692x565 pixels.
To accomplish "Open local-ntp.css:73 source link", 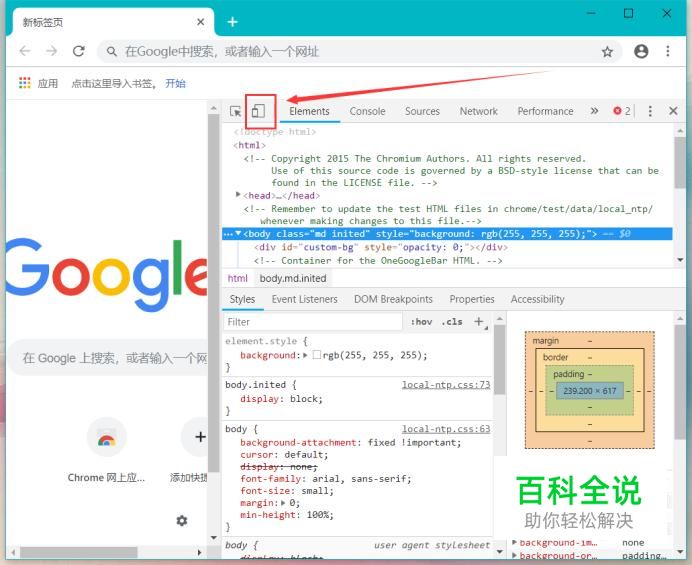I will (x=446, y=385).
